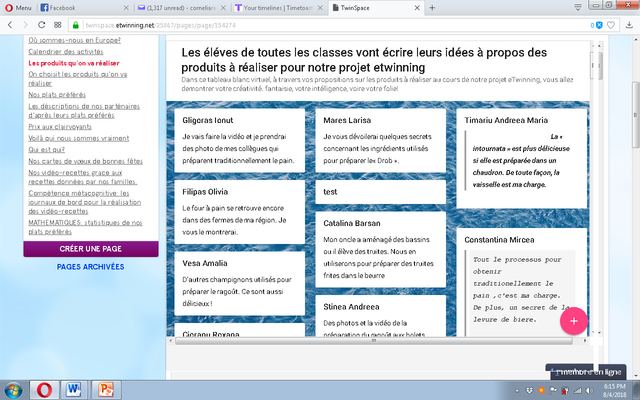
Task: Click the green padlock security icon
Action: pos(76,25)
